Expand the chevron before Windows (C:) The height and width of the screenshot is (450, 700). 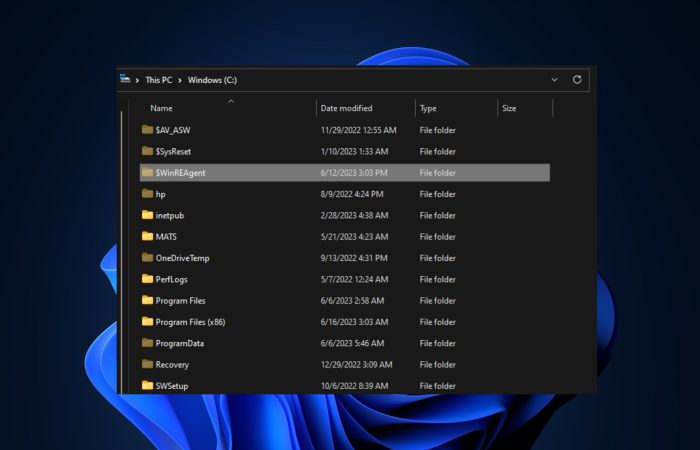tap(180, 80)
